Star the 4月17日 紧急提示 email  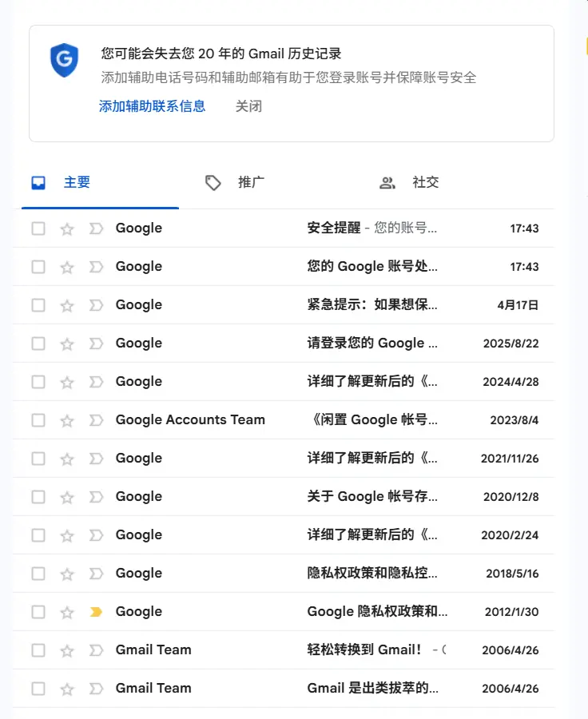pos(67,305)
